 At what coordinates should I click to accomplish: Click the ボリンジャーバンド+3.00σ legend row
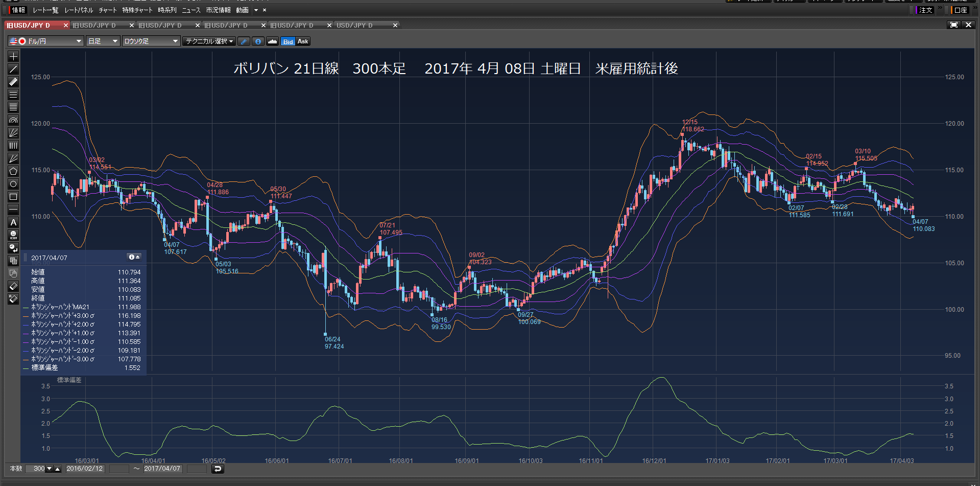[x=82, y=316]
